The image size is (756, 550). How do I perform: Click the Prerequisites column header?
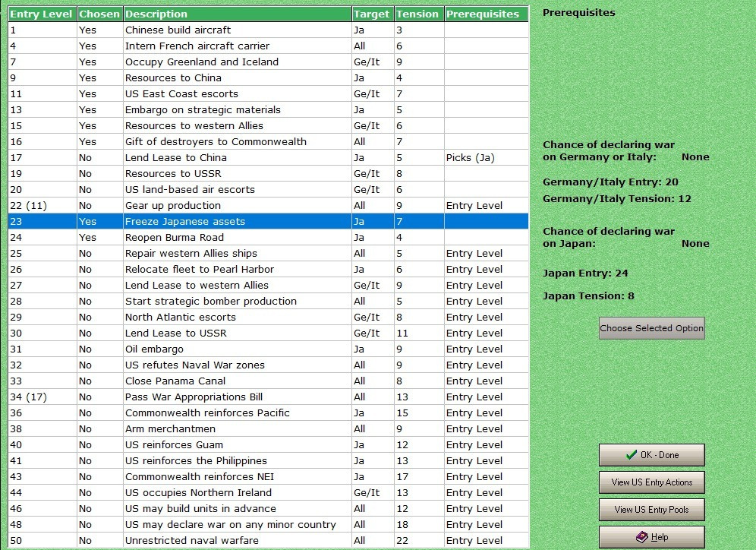coord(486,14)
